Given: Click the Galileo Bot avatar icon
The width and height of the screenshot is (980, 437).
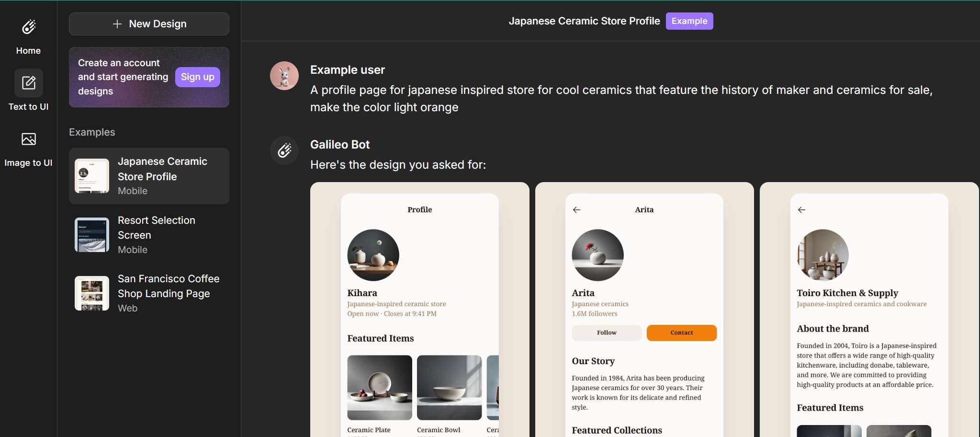Looking at the screenshot, I should click(284, 150).
